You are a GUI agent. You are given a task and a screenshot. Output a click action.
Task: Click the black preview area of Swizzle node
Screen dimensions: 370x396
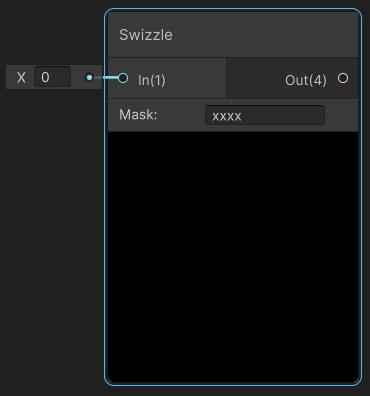[x=233, y=257]
